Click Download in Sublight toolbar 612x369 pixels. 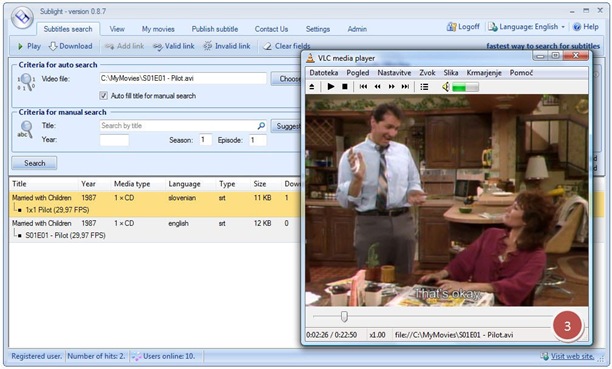(71, 46)
